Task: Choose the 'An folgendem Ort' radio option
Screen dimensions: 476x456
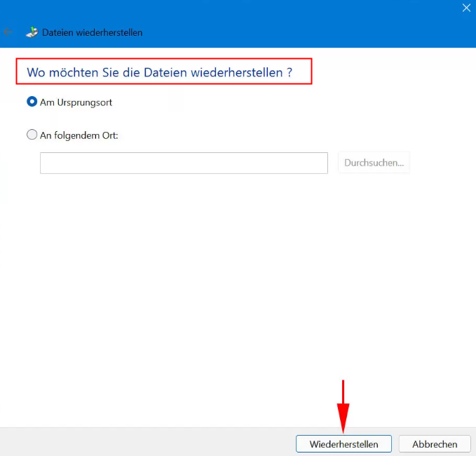Action: [x=32, y=135]
